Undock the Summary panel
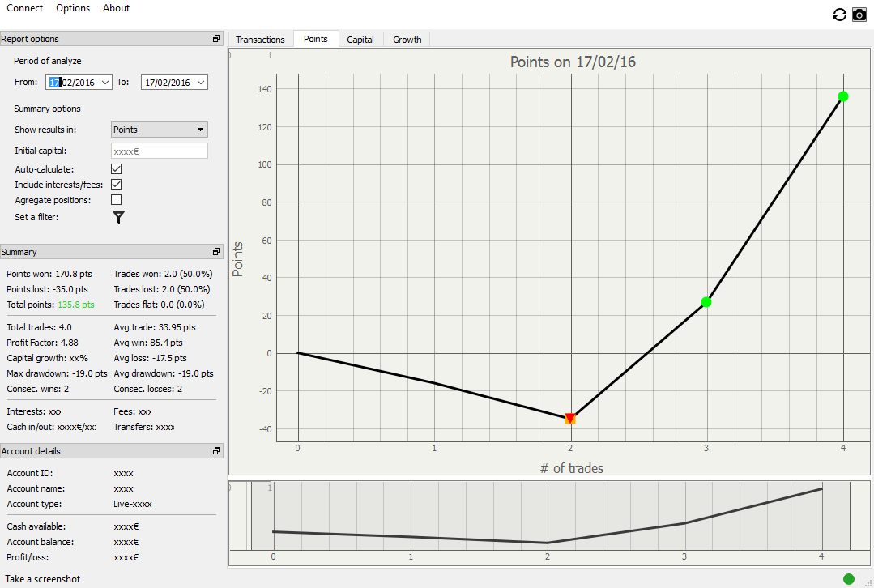This screenshot has width=874, height=588. pos(216,251)
